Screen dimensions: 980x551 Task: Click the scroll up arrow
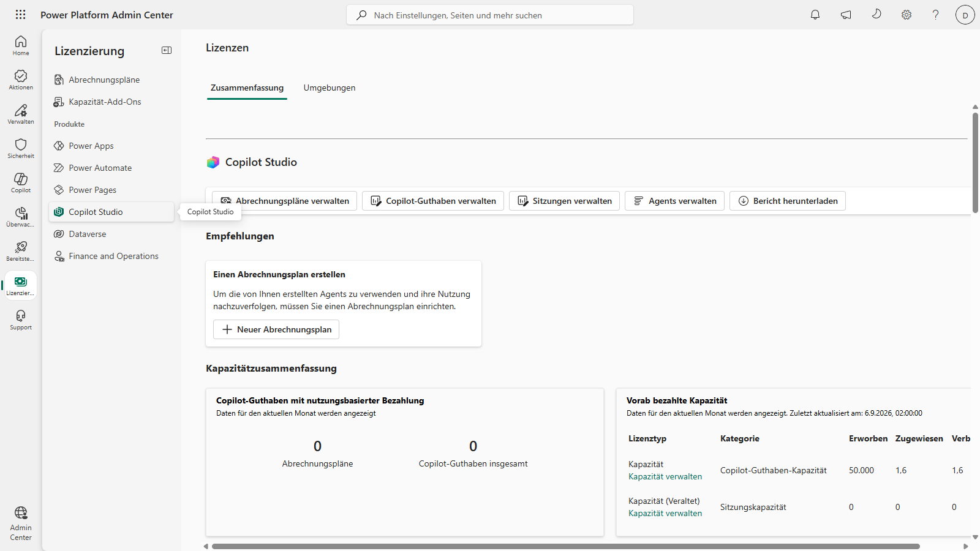tap(975, 107)
